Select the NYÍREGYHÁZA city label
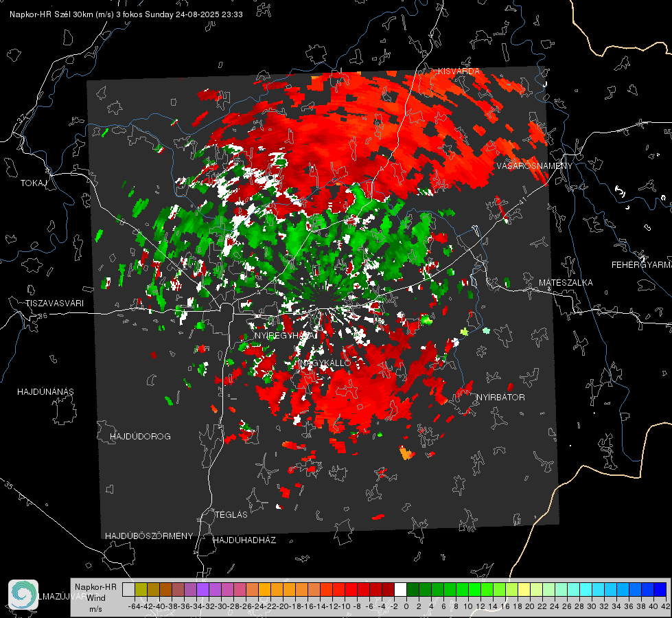The image size is (672, 618). point(285,335)
